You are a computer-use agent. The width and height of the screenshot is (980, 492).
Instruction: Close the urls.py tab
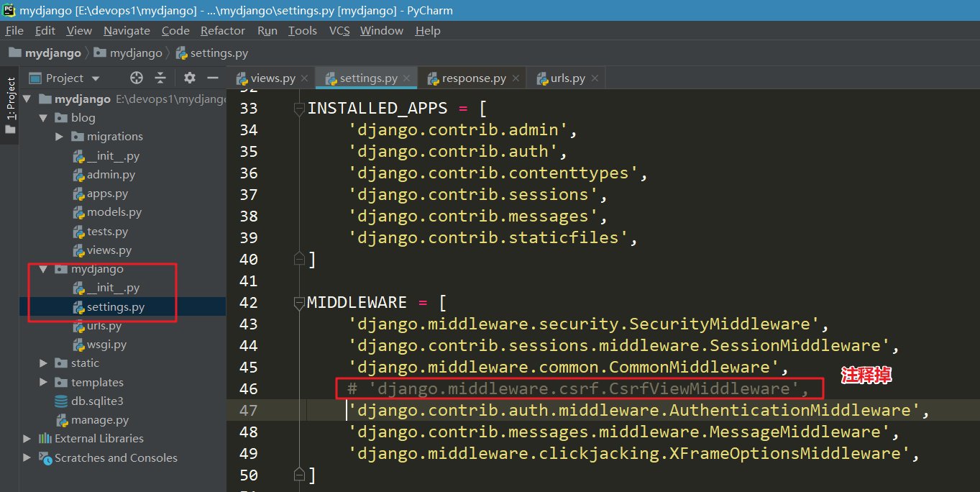[595, 78]
